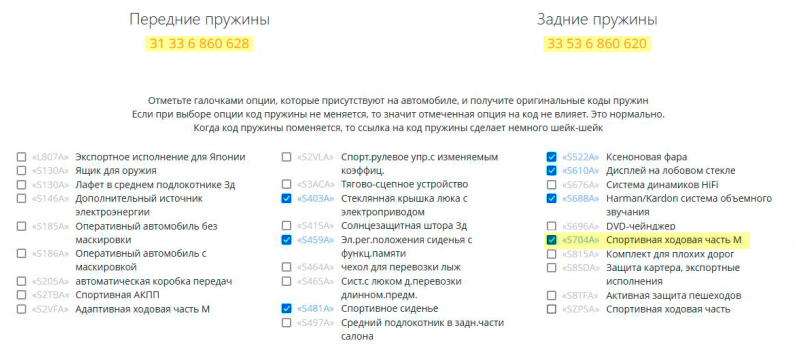Check the «S415A» Солнцезащитная штора Зд option
Image resolution: width=800 pixels, height=360 pixels.
tap(286, 225)
